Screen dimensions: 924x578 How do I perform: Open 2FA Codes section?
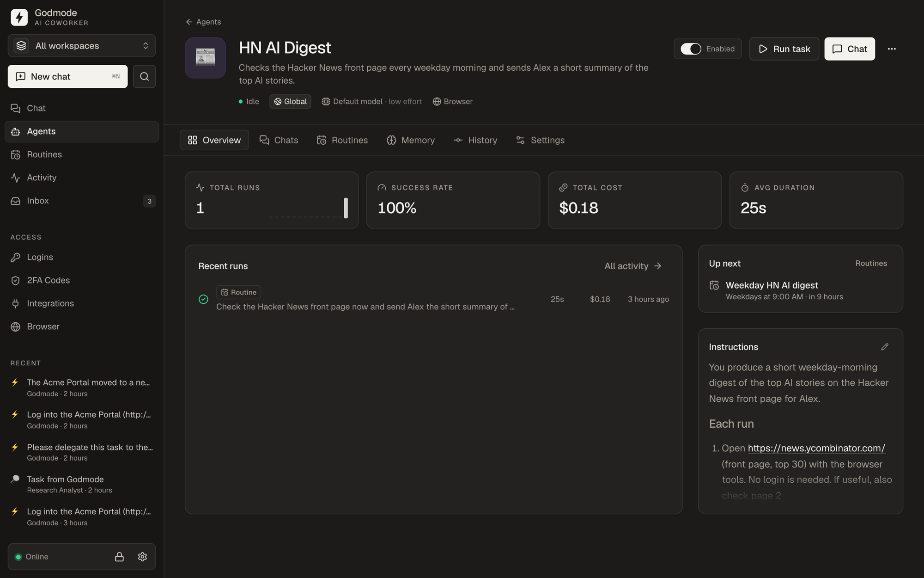(x=82, y=280)
